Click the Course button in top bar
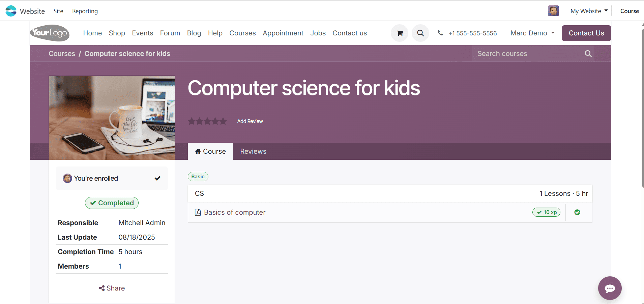This screenshot has height=304, width=644. click(x=630, y=11)
